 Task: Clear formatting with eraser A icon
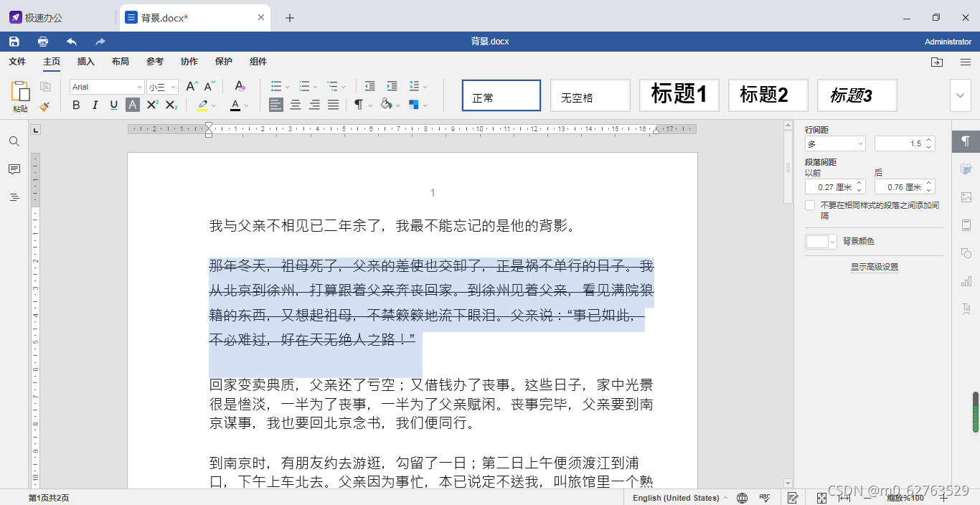click(x=240, y=86)
